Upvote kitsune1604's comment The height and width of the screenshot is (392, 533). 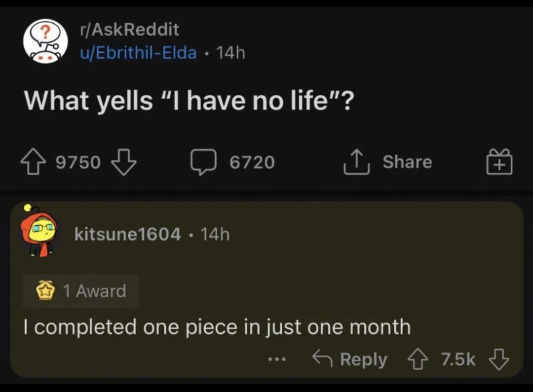tap(418, 359)
